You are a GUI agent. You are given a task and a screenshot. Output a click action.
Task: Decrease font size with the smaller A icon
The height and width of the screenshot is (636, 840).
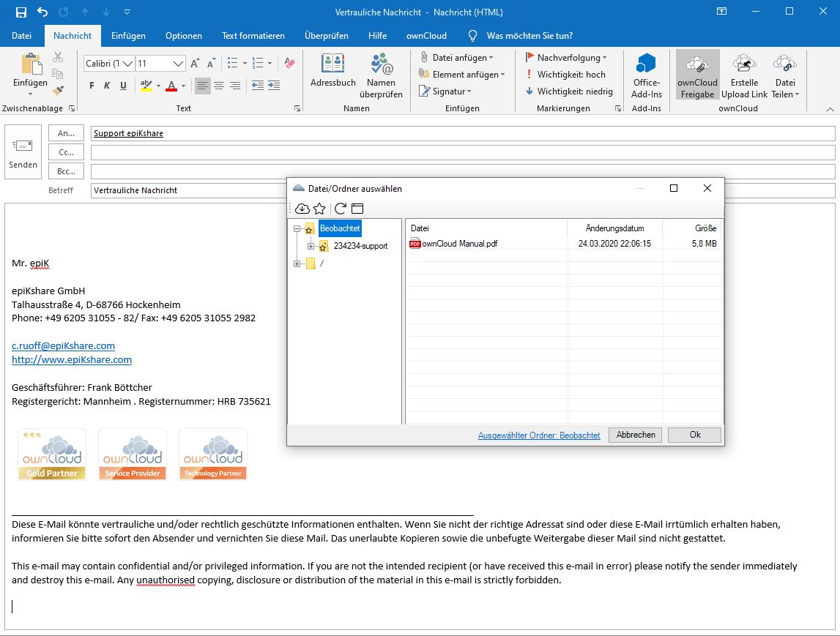212,63
